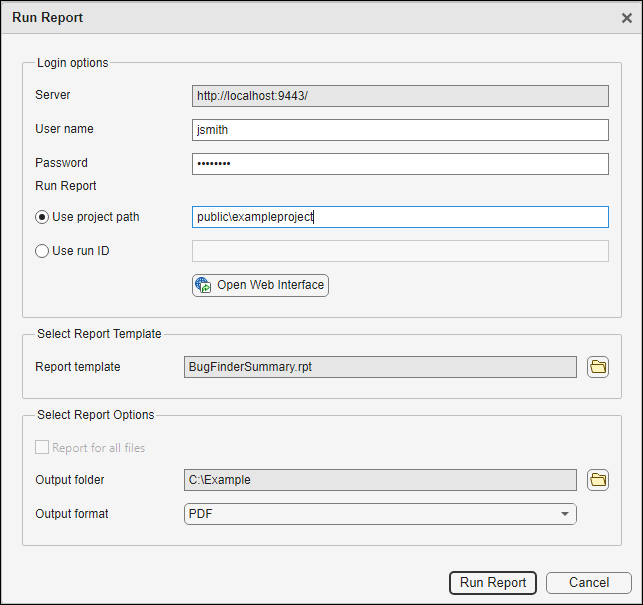The image size is (643, 605).
Task: Click the Output format dropdown arrow
Action: tap(566, 514)
